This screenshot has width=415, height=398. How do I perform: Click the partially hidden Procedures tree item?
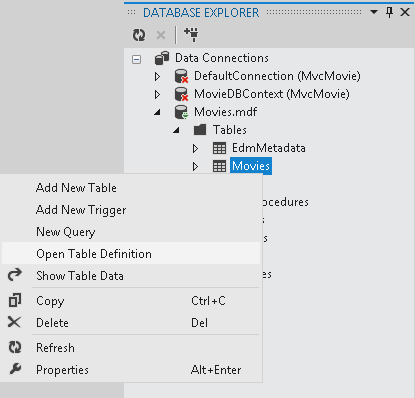(x=286, y=202)
